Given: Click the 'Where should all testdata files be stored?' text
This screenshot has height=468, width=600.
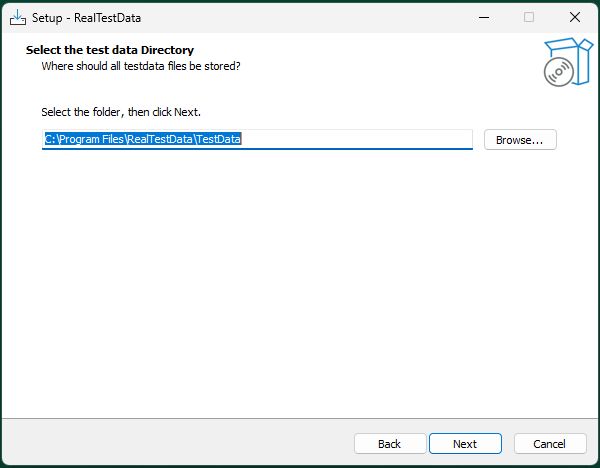Looking at the screenshot, I should [x=141, y=66].
